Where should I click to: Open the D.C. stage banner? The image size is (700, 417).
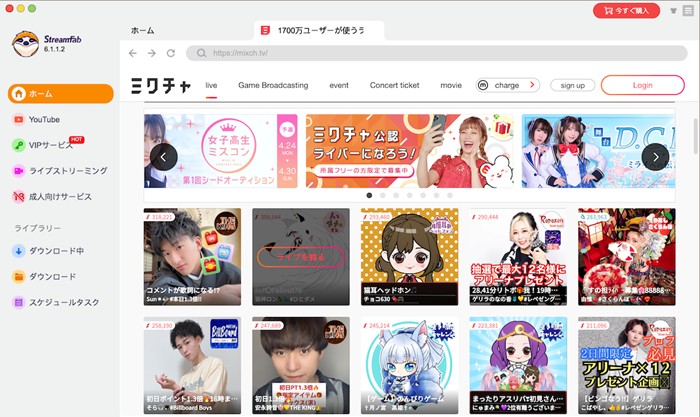tap(598, 151)
